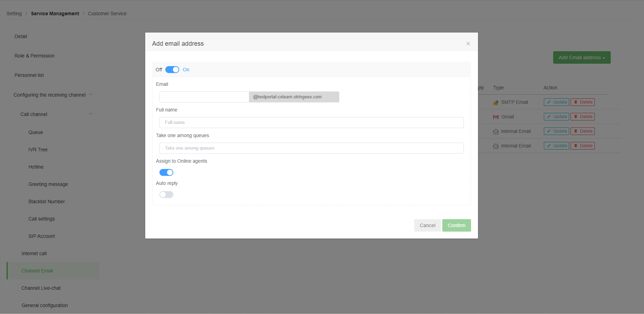Click Update for the Gmail row
Image resolution: width=644 pixels, height=314 pixels.
tap(556, 117)
